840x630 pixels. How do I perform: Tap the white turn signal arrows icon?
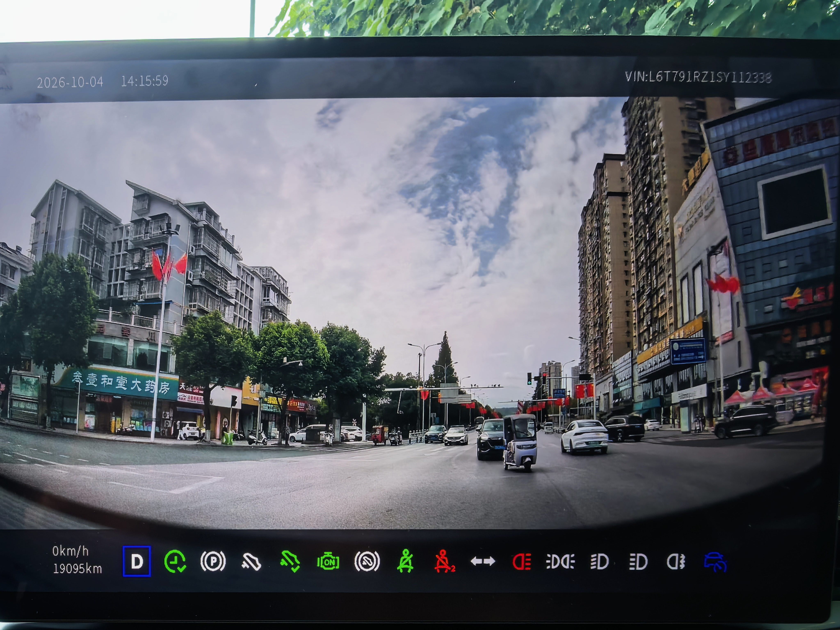(x=483, y=561)
